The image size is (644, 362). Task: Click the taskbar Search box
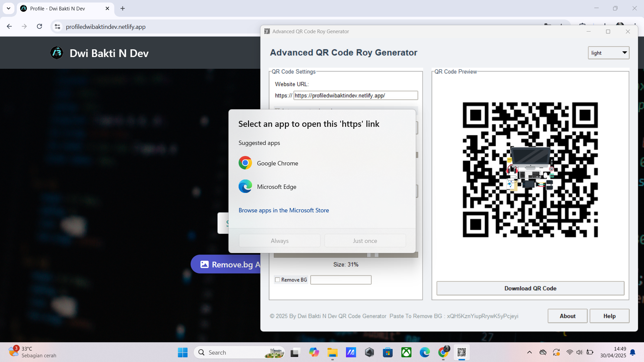pos(239,352)
